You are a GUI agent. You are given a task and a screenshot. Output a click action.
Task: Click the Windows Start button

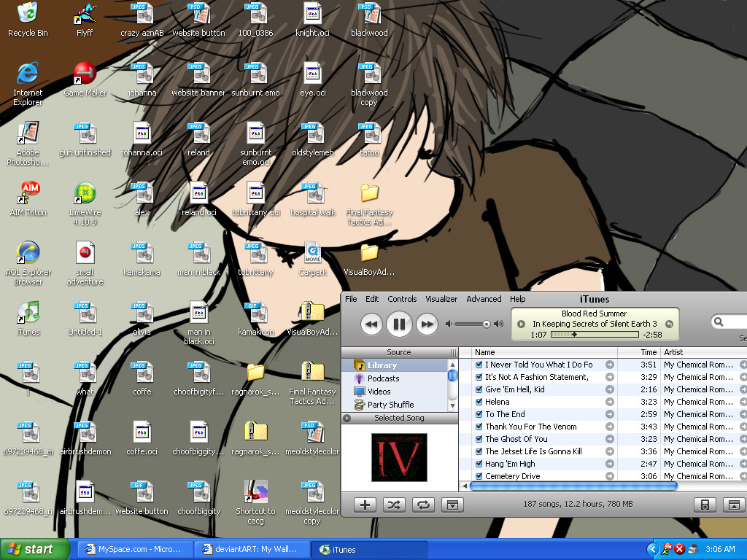(29, 550)
